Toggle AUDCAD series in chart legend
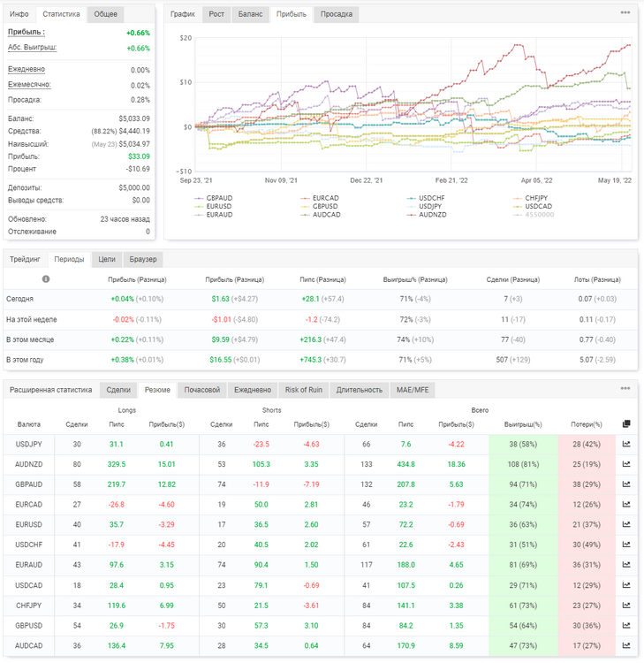This screenshot has width=644, height=663. 321,215
